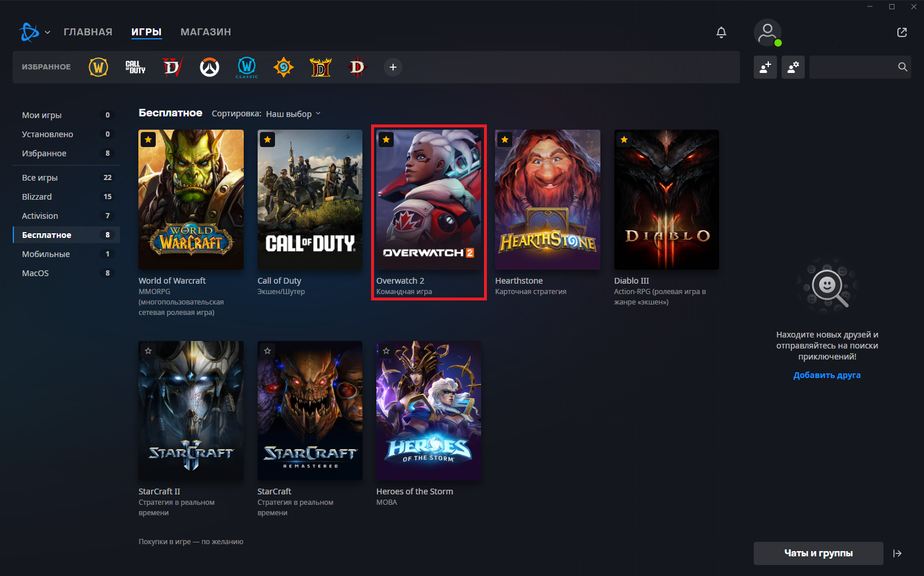Click the 'Добавить друга' link

827,375
